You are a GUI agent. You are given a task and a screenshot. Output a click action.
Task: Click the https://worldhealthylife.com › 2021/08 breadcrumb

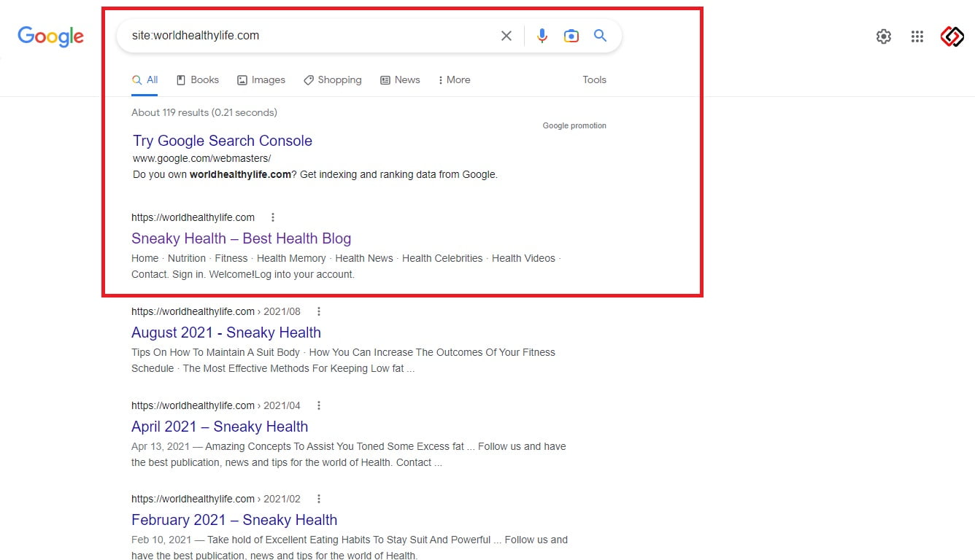click(216, 311)
